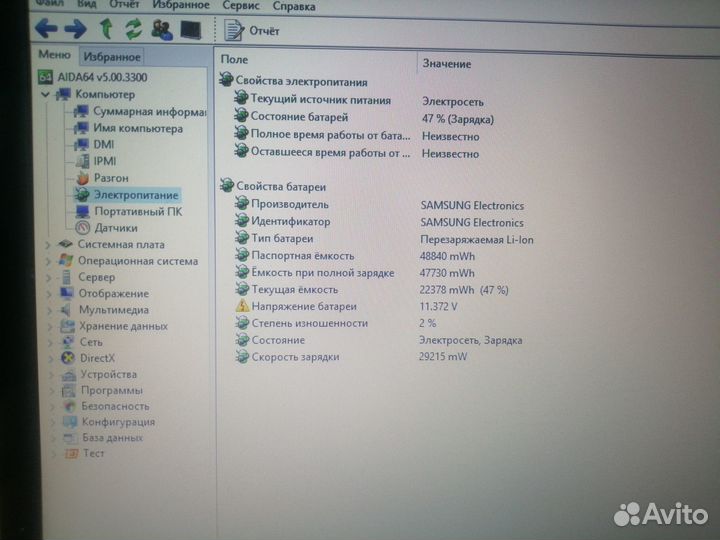Click the Безопасность shield icon

[x=69, y=406]
